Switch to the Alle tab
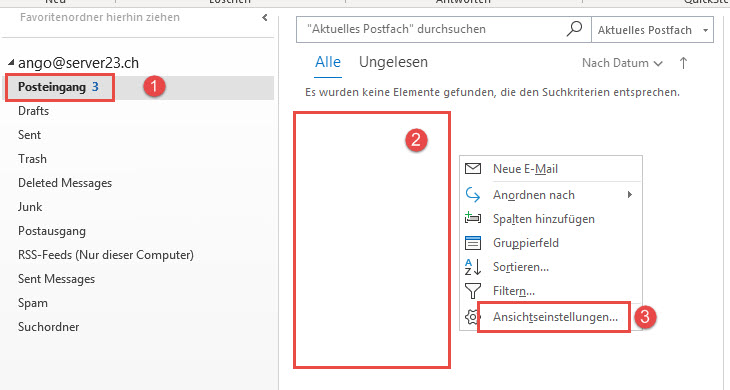The image size is (730, 390). click(x=328, y=62)
